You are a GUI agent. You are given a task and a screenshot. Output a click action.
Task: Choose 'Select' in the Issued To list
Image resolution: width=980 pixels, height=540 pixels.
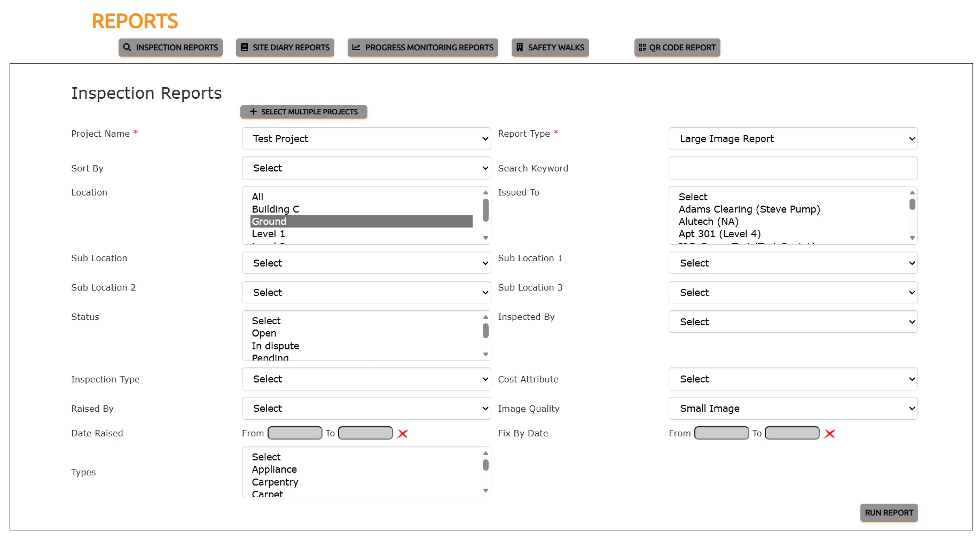click(x=788, y=197)
